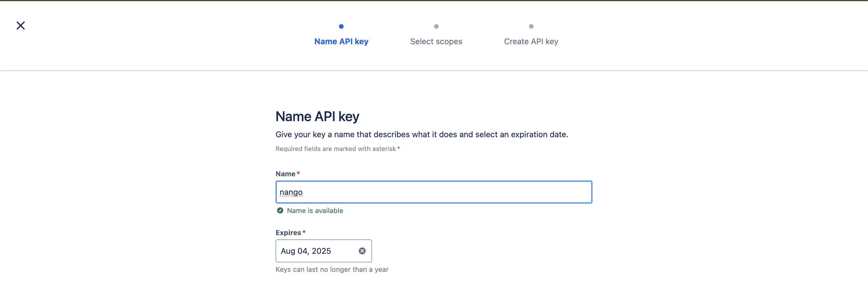Clear the Aug 04, 2025 expiration date
Screen dimensions: 868x306
click(362, 251)
